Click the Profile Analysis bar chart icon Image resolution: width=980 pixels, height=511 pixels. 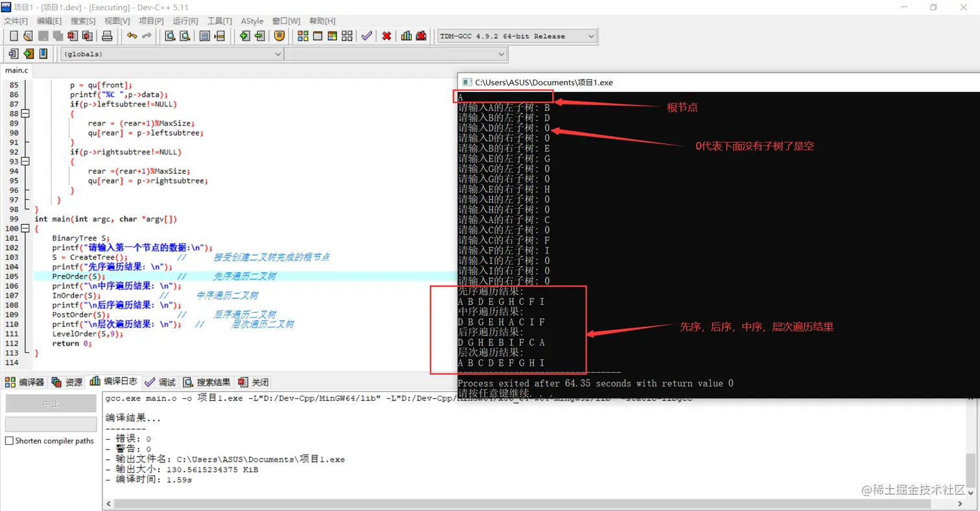(406, 36)
